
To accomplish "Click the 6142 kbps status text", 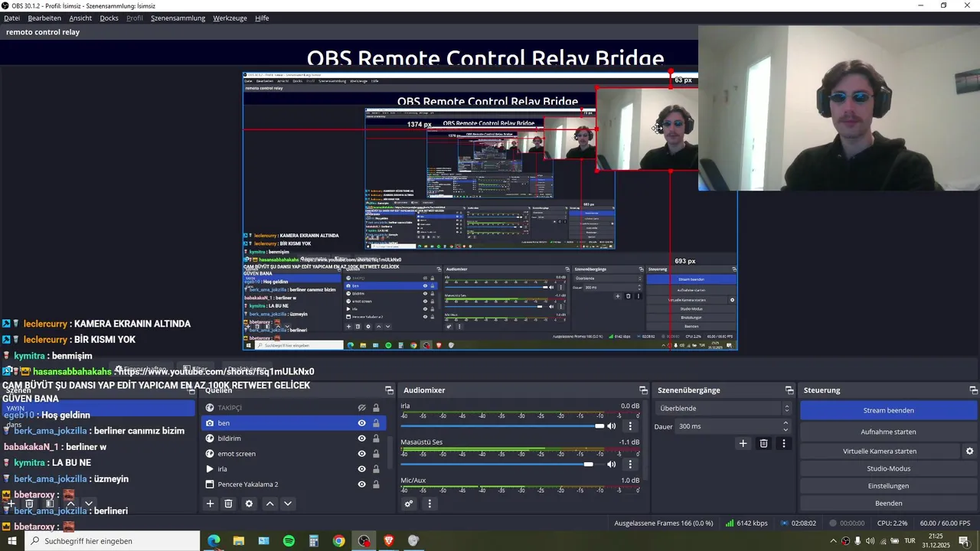I will point(752,523).
